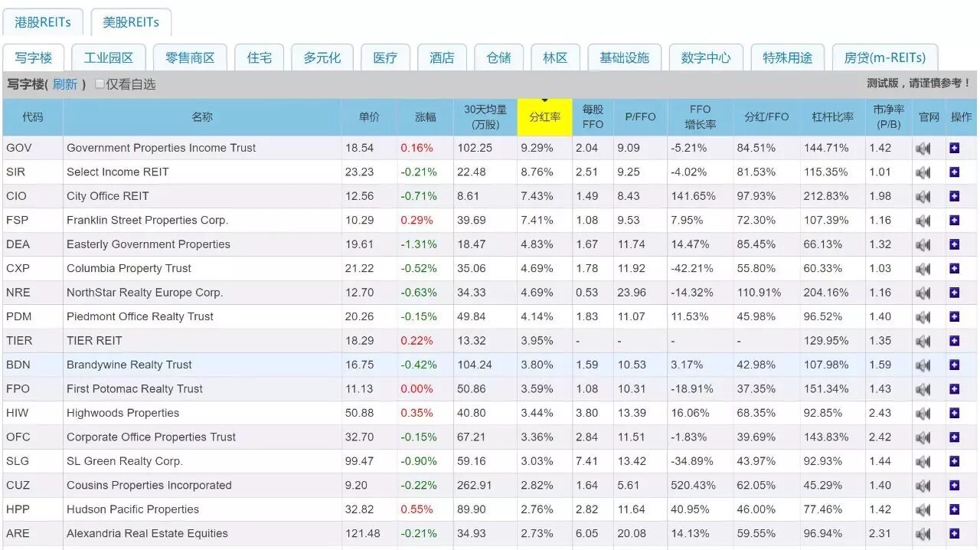Screen dimensions: 980x550
Task: Click Cousins Properties Incorporated name
Action: (x=149, y=485)
